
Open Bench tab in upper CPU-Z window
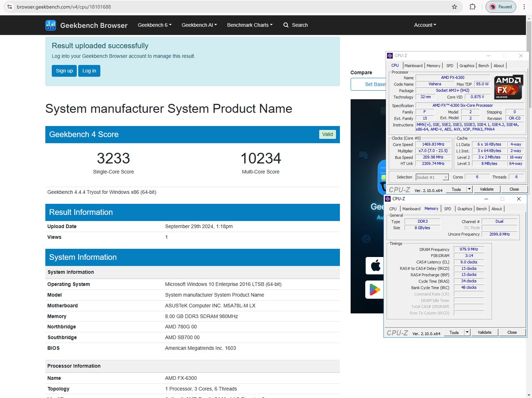(483, 66)
